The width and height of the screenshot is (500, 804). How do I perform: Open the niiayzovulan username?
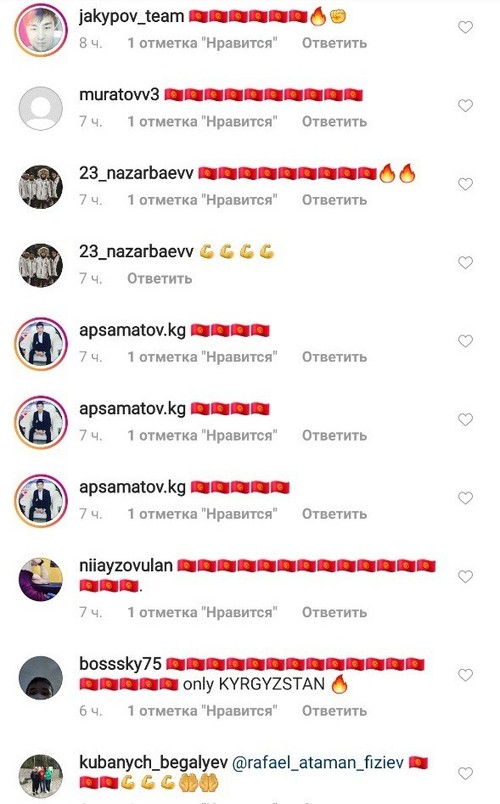[x=126, y=566]
